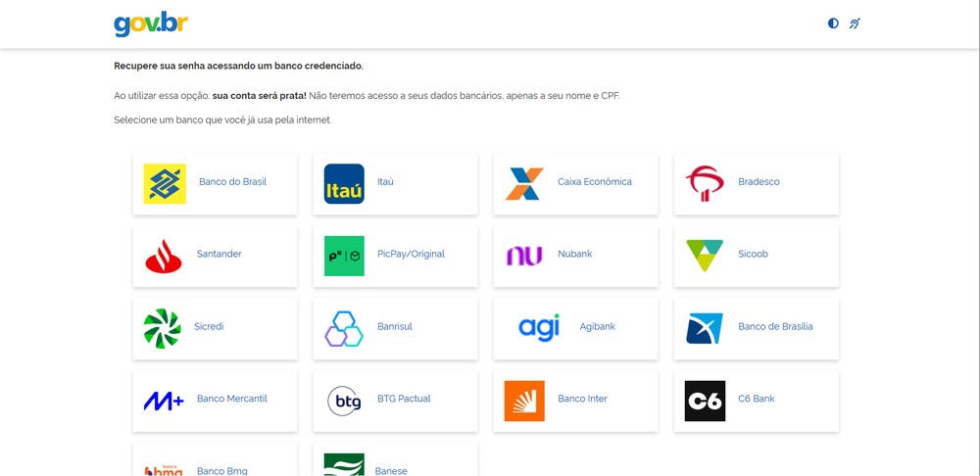980x476 pixels.
Task: Select the Banco do Brasil yellow logo
Action: [165, 184]
